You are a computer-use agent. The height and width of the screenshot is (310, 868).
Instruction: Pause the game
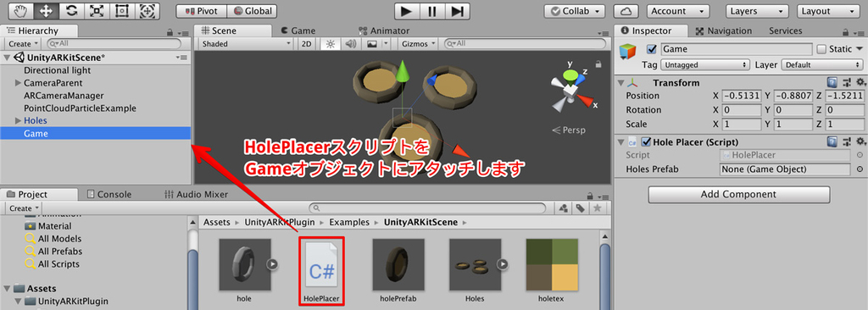click(x=431, y=11)
